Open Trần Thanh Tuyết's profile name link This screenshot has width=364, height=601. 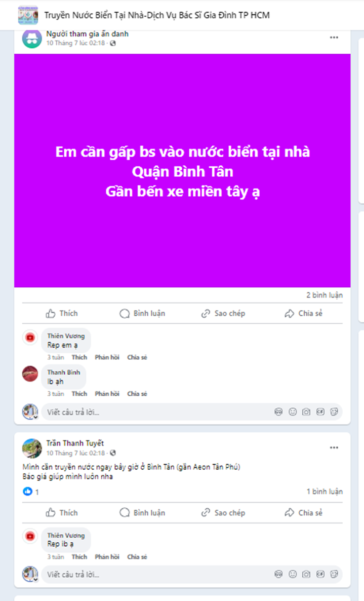coord(75,443)
